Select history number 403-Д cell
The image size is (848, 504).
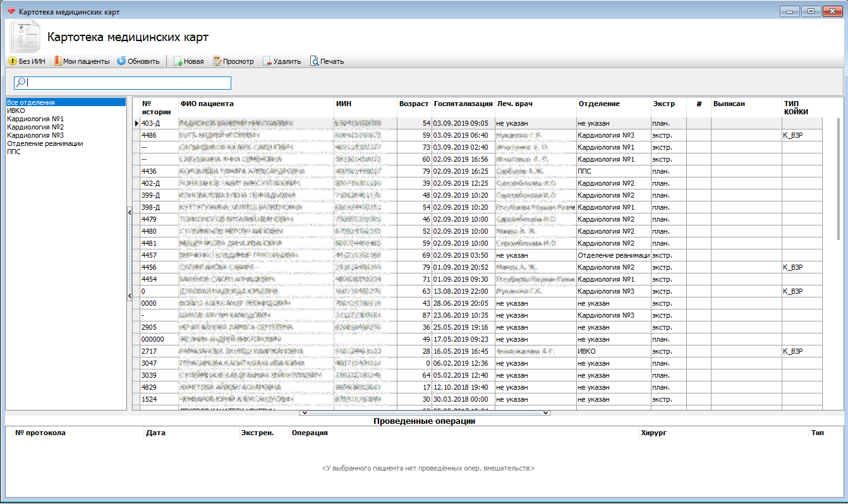(x=159, y=123)
